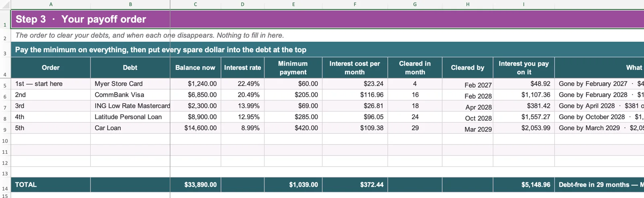Click the 'Step 3 · Your payoff order' title

pos(80,19)
